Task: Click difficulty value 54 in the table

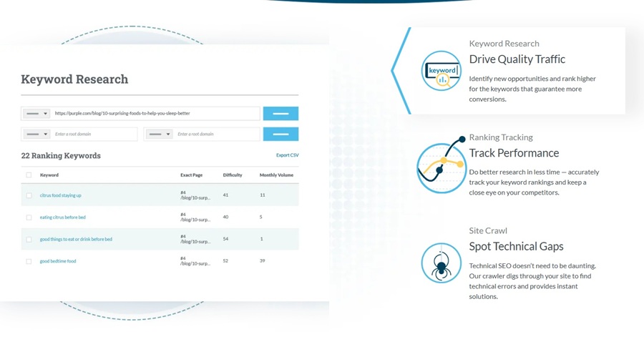Action: (225, 238)
